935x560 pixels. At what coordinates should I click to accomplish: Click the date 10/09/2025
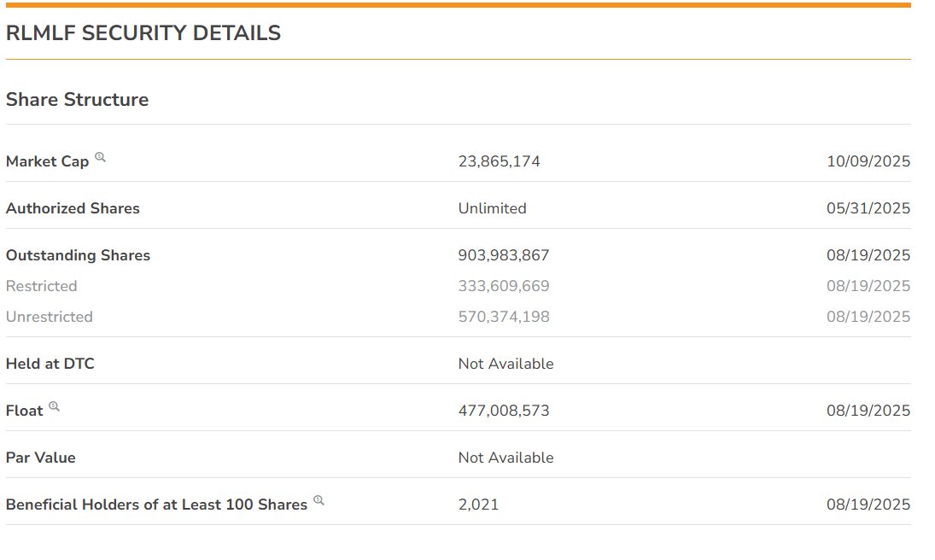coord(868,161)
